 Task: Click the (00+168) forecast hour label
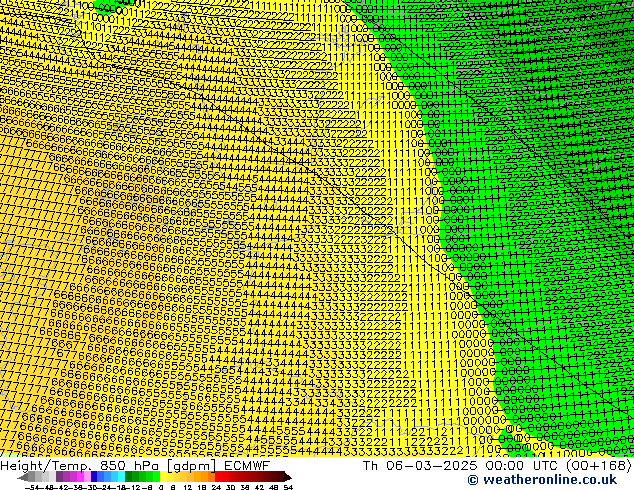[598, 466]
